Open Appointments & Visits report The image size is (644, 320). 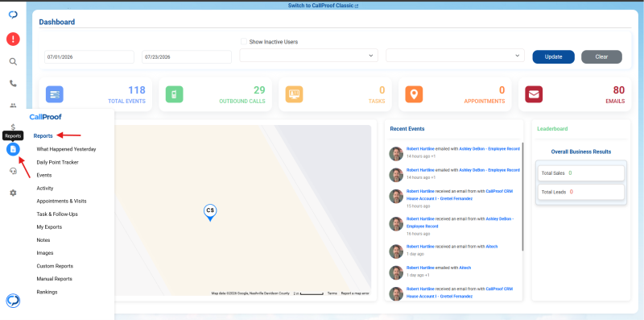[62, 202]
